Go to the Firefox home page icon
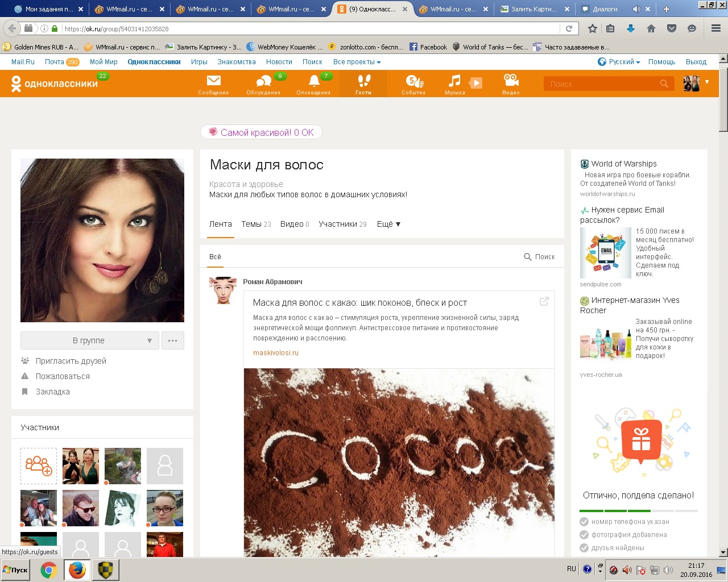 [x=651, y=28]
